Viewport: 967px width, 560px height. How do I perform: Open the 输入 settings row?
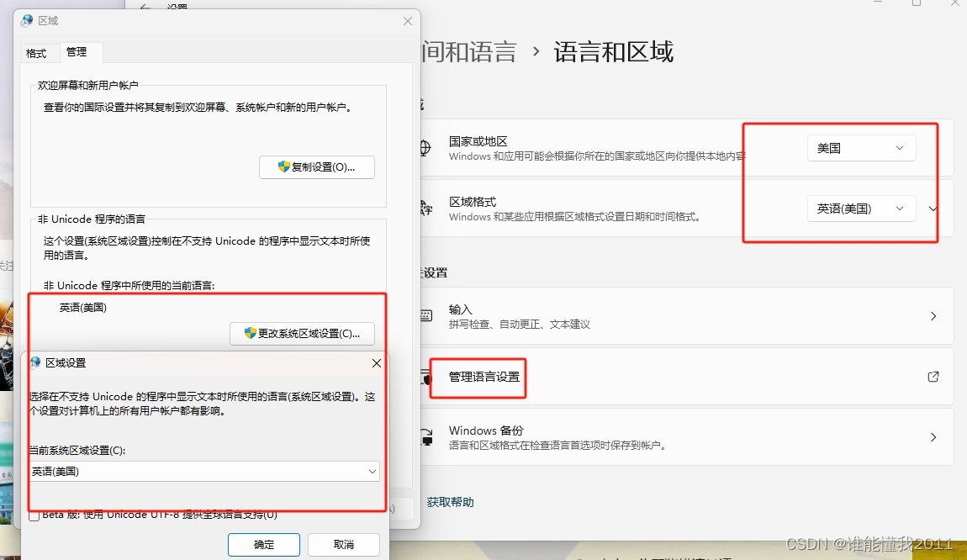[686, 316]
